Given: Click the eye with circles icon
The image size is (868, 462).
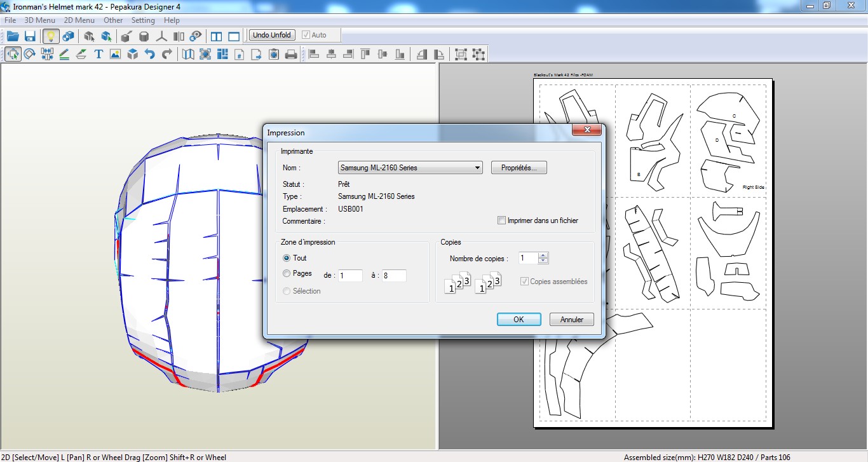Looking at the screenshot, I should tap(196, 36).
